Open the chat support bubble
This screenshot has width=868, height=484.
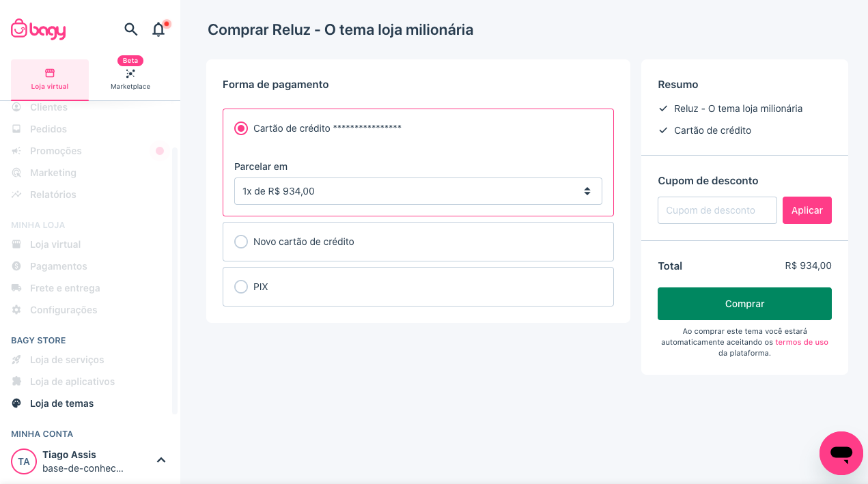point(841,453)
